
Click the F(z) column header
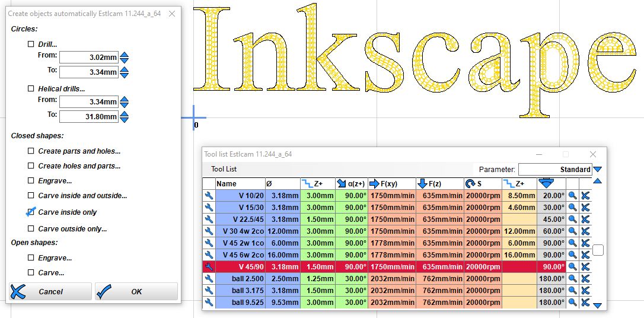[440, 184]
